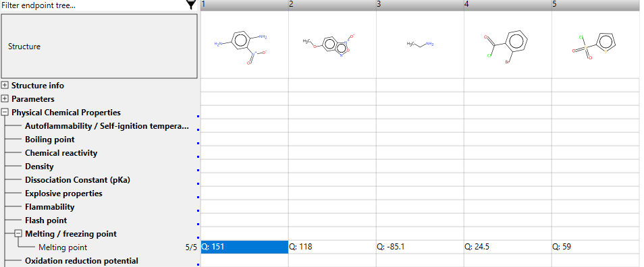Image resolution: width=644 pixels, height=267 pixels.
Task: Select the Oxidation reduction potential item
Action: tap(81, 261)
